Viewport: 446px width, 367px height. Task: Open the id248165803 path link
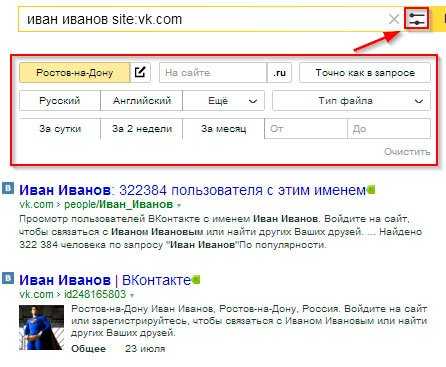95,294
